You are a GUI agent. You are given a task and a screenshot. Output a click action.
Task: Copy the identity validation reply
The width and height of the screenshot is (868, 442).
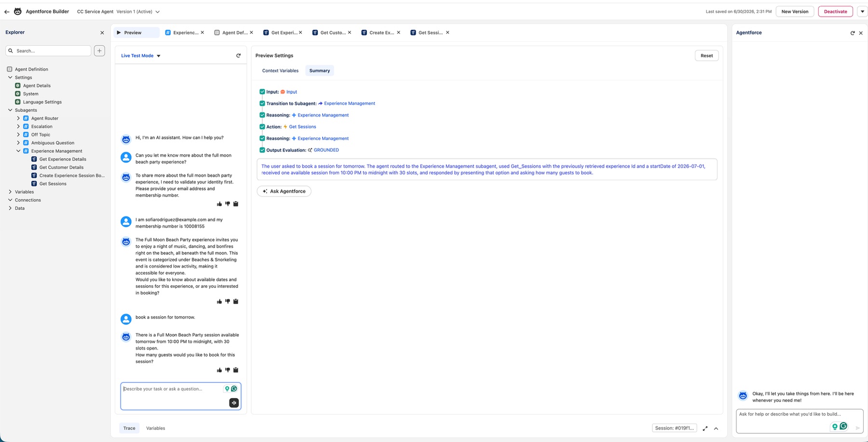tap(236, 204)
